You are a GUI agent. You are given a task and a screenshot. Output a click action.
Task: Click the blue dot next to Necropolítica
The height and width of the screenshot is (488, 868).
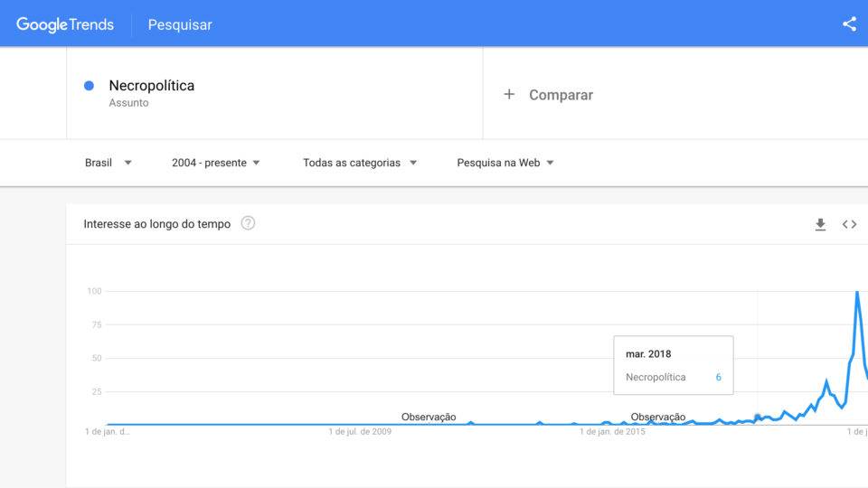[89, 86]
